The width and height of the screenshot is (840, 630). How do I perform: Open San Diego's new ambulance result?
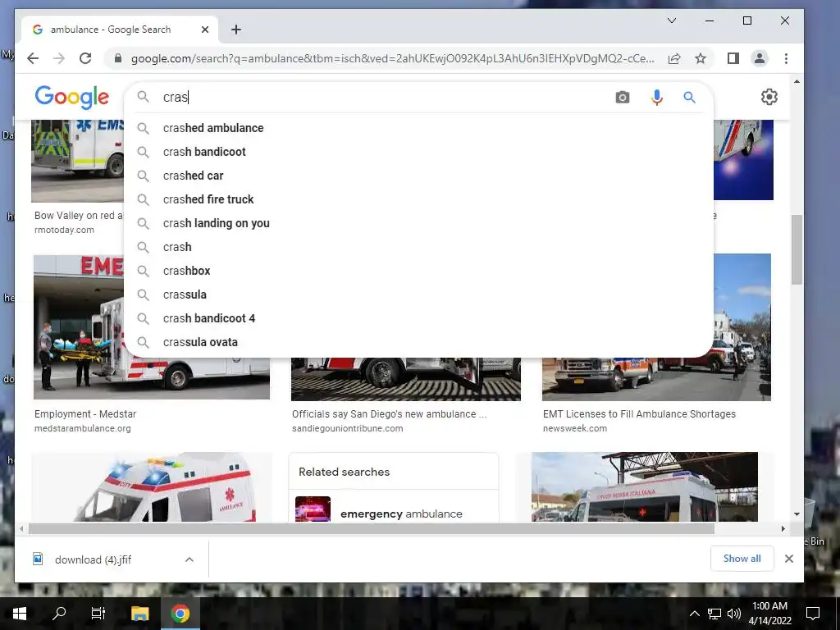389,414
